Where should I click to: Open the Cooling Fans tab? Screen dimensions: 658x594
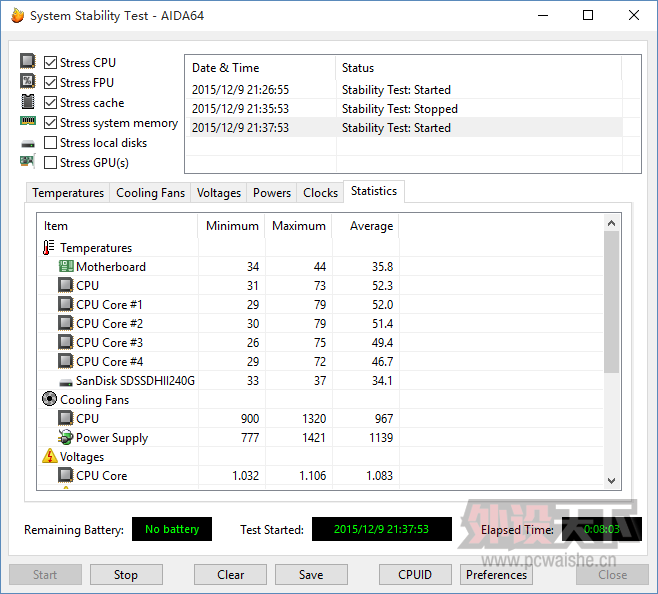[150, 193]
